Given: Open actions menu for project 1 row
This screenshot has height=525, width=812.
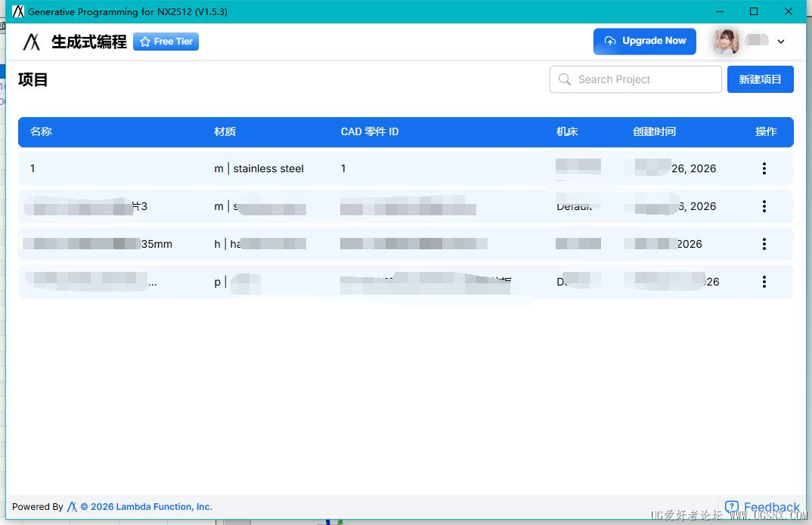Looking at the screenshot, I should 764,168.
